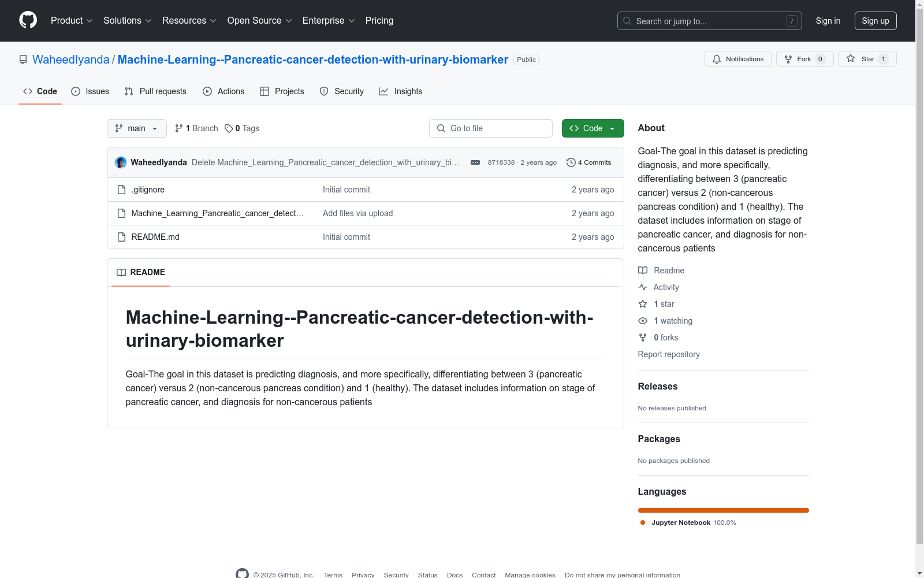Click the repository book icon beside Waheedlyanda
The width and height of the screenshot is (924, 578).
click(23, 60)
